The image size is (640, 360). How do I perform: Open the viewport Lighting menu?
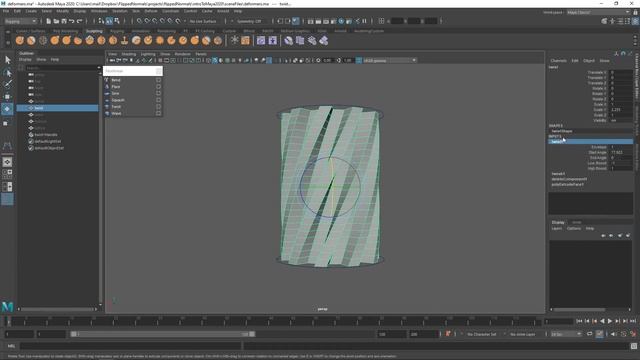(148, 54)
